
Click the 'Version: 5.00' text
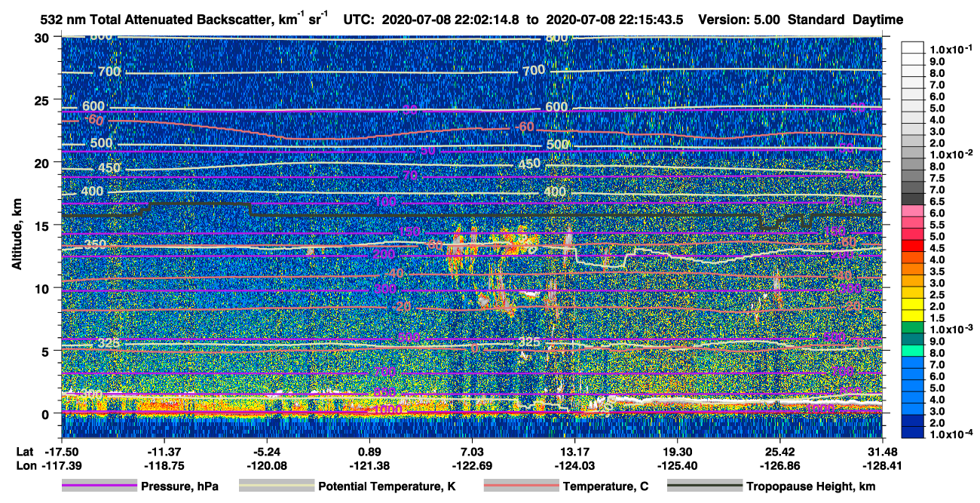tap(740, 20)
